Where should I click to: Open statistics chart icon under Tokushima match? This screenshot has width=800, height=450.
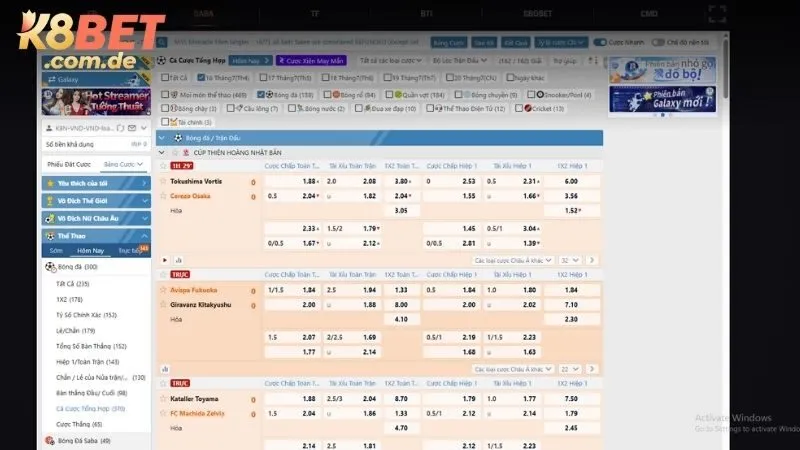pyautogui.click(x=179, y=260)
